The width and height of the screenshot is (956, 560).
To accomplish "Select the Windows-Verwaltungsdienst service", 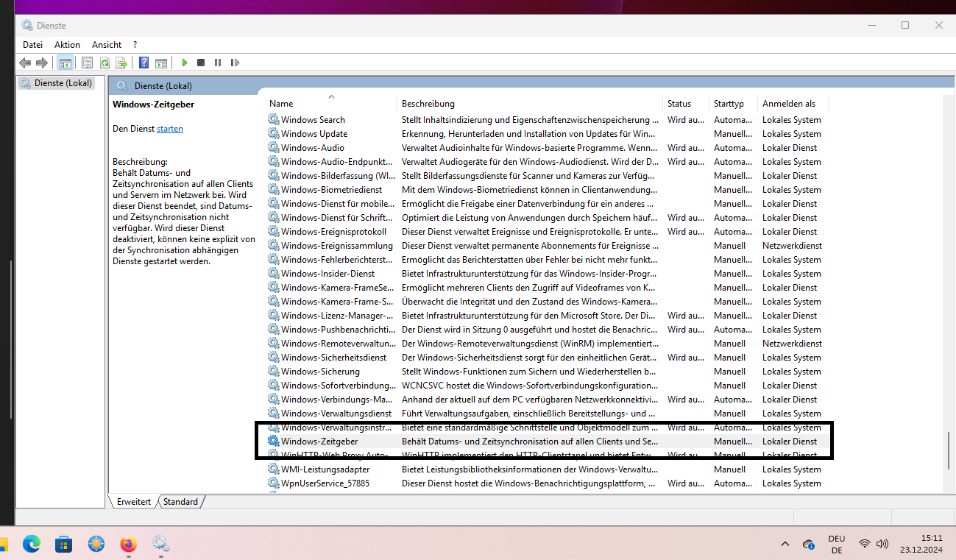I will pyautogui.click(x=336, y=414).
